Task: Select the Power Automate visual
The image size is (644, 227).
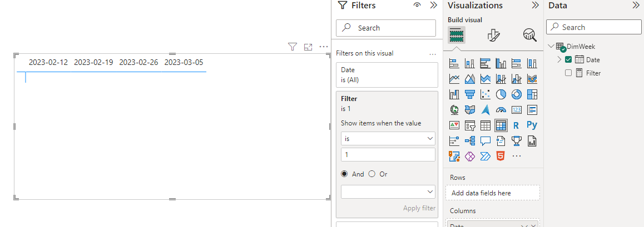Action: [x=485, y=156]
